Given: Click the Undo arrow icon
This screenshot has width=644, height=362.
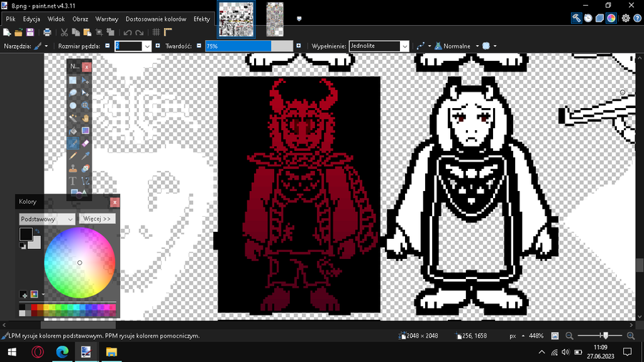Looking at the screenshot, I should (x=128, y=32).
